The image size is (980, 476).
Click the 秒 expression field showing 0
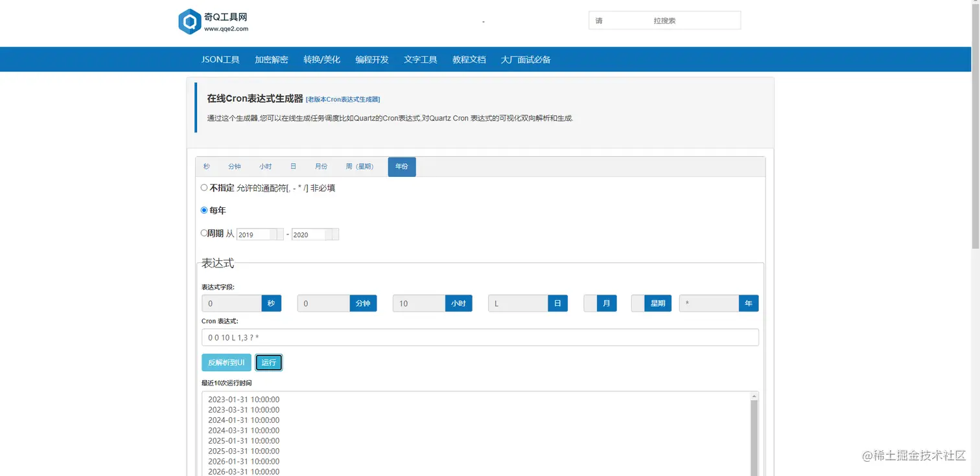(x=231, y=303)
